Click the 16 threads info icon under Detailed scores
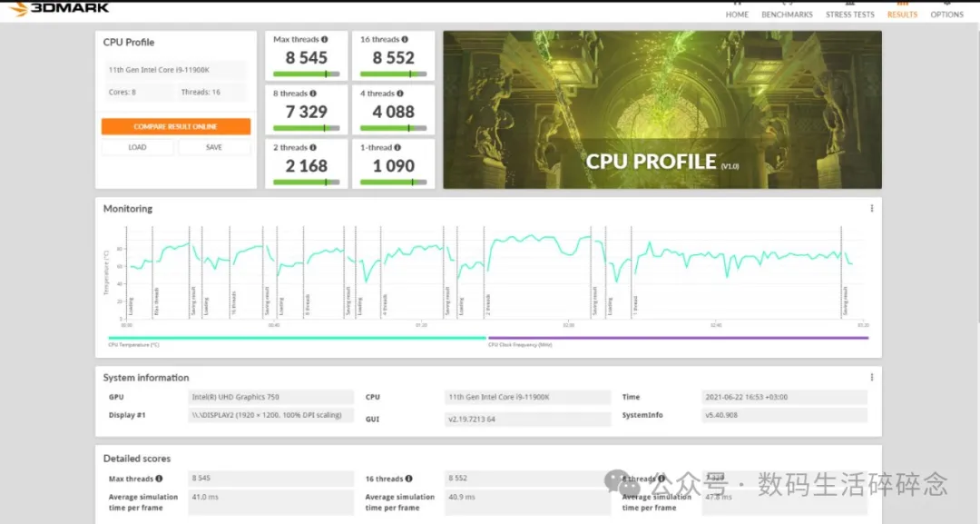Image resolution: width=980 pixels, height=524 pixels. pos(408,479)
